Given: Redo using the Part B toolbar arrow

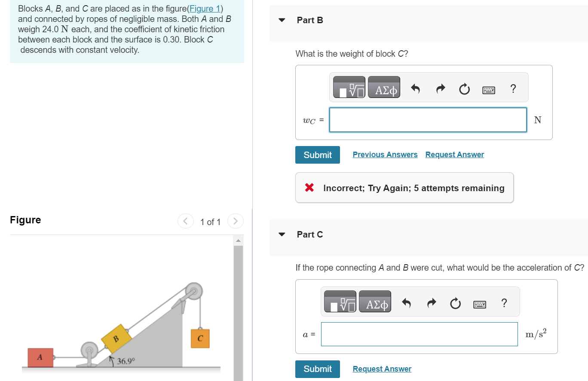Looking at the screenshot, I should [440, 88].
